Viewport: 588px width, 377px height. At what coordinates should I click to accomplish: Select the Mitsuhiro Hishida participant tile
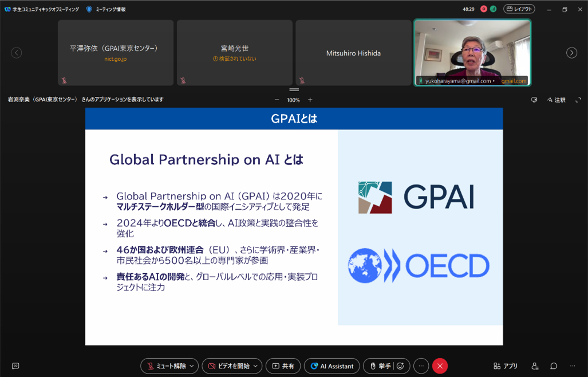353,53
